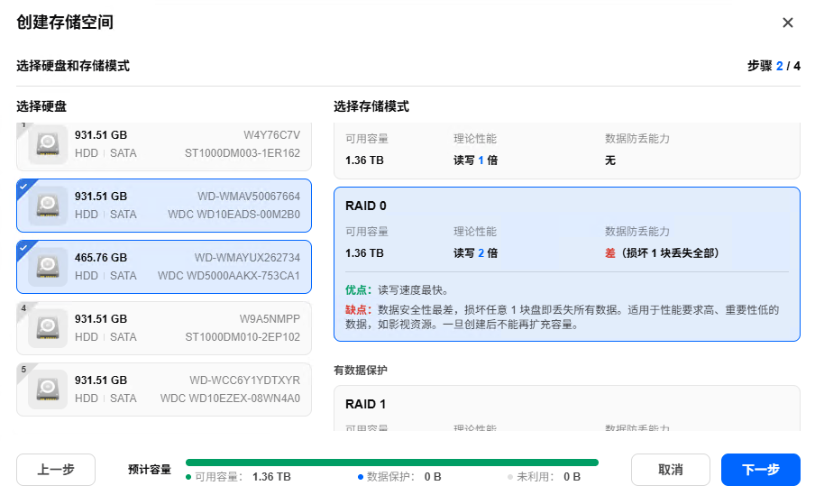Click the drive icon of WD-WMAV50067664 disk

click(48, 206)
